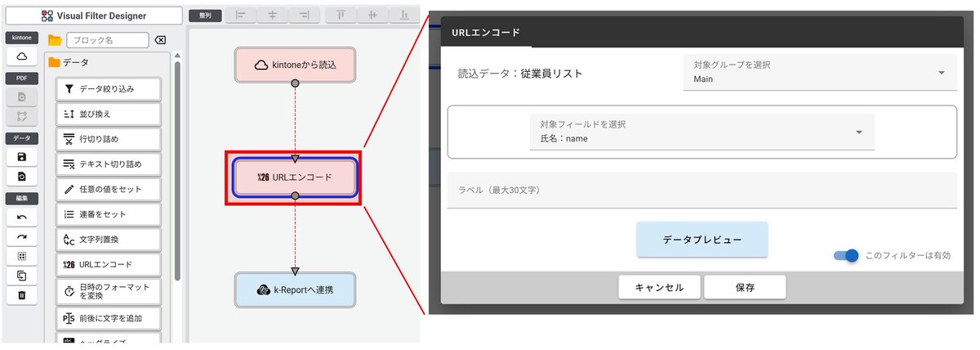Screen dimensions: 980x350
Task: Align blocks to vertical middle
Action: coord(372,15)
